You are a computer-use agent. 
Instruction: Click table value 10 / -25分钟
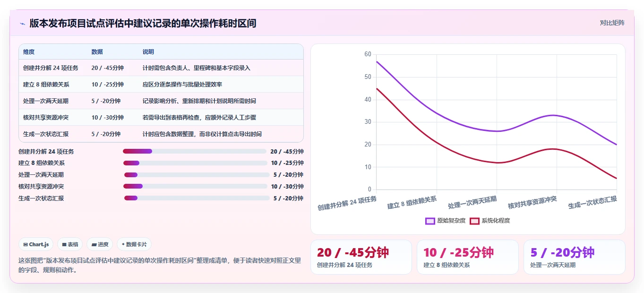(108, 85)
